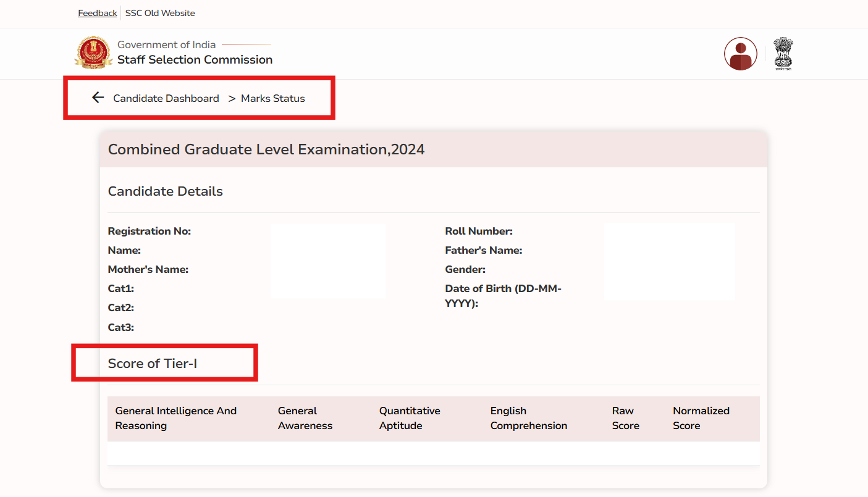Click the General Awareness column header
The width and height of the screenshot is (868, 497).
pyautogui.click(x=305, y=418)
